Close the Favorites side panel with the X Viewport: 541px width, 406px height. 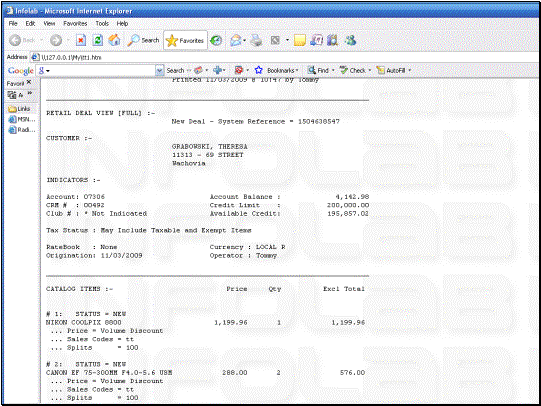(x=29, y=82)
